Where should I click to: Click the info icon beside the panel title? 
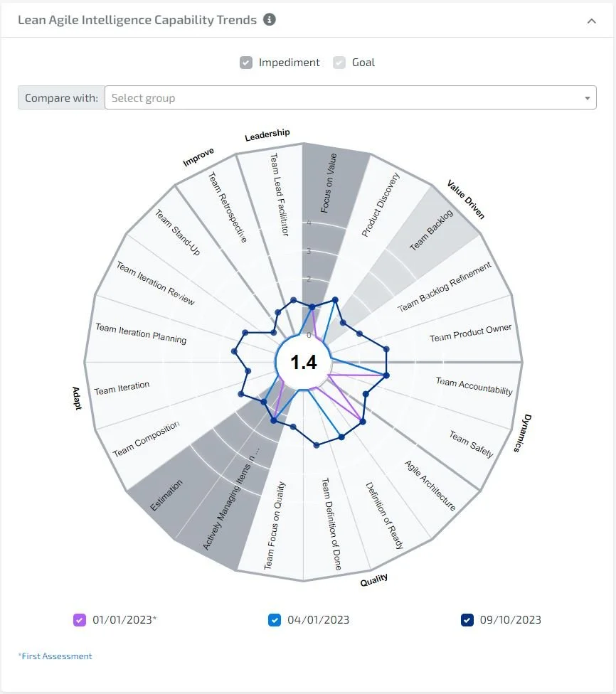point(268,20)
